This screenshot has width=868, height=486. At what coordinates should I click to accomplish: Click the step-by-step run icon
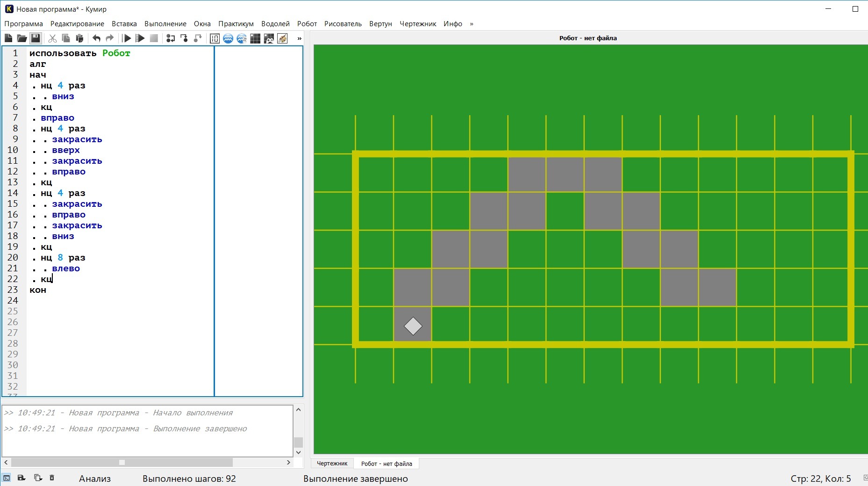pos(140,38)
